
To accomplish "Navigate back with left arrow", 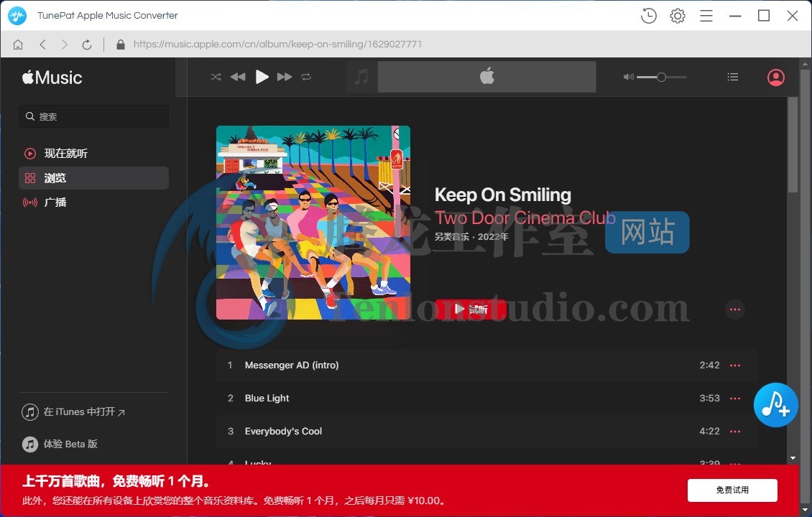I will 42,45.
